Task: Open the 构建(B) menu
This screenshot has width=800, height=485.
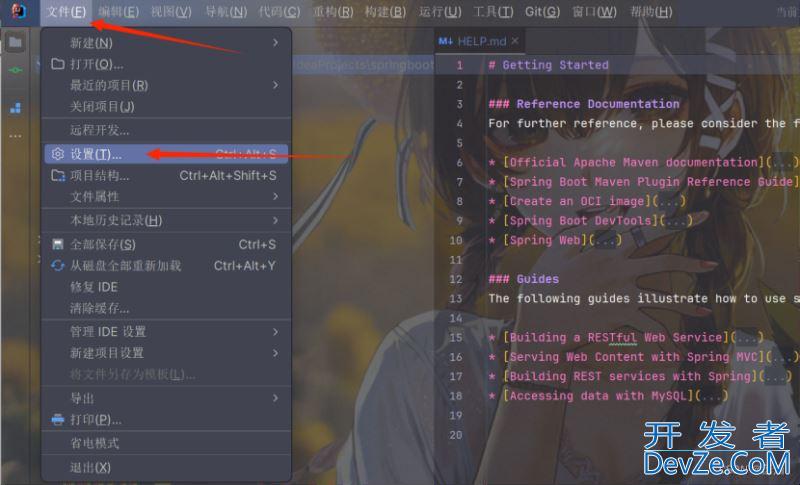Action: 385,12
